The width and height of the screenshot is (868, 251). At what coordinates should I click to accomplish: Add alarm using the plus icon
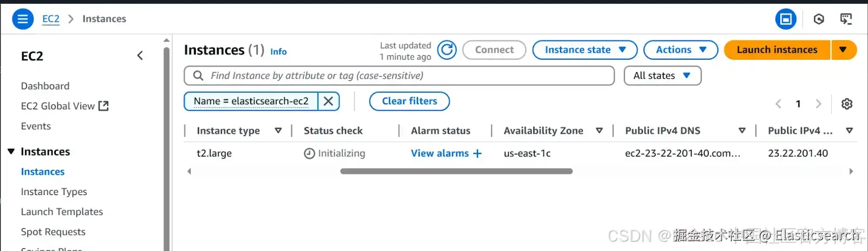(477, 154)
